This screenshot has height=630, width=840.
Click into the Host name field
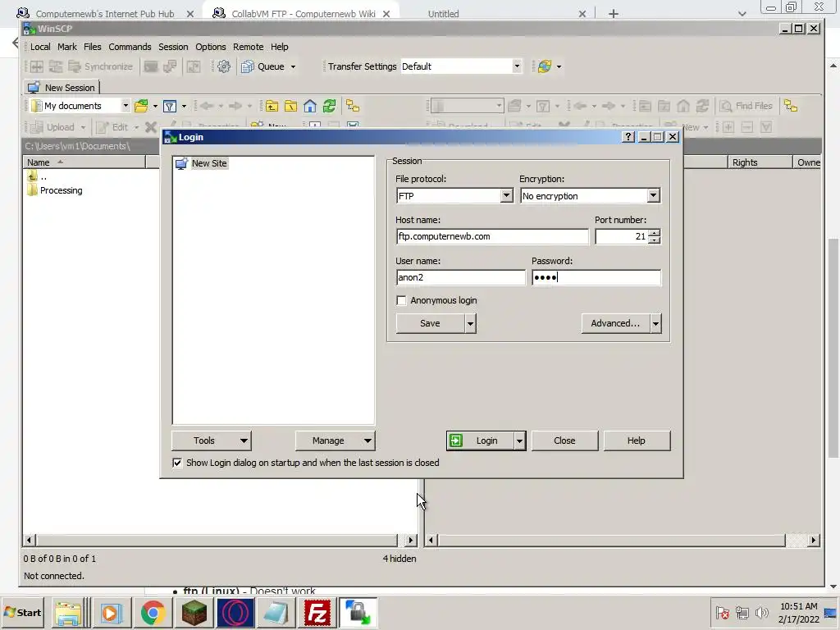492,236
